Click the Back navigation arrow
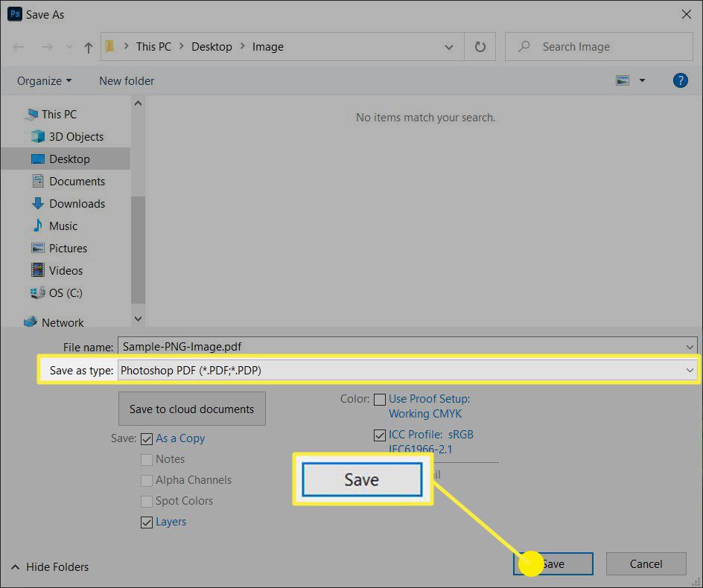Viewport: 703px width, 588px height. (19, 47)
